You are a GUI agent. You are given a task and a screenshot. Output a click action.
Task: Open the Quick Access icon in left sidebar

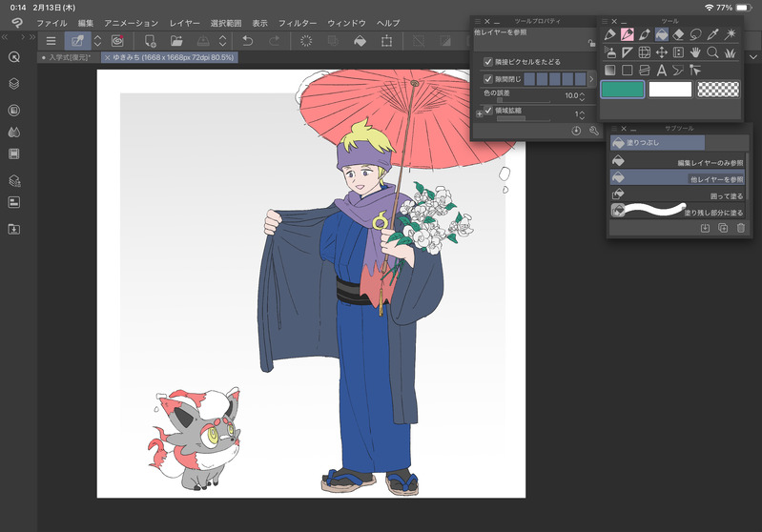[x=14, y=57]
